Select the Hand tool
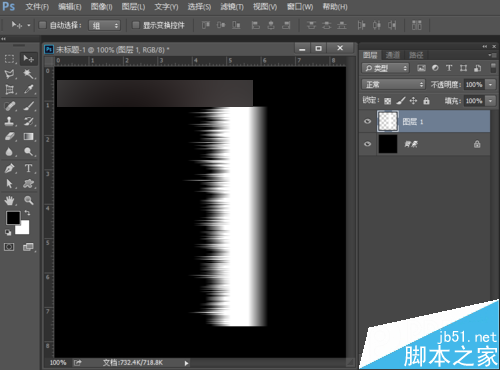This screenshot has height=370, width=500. pyautogui.click(x=9, y=200)
